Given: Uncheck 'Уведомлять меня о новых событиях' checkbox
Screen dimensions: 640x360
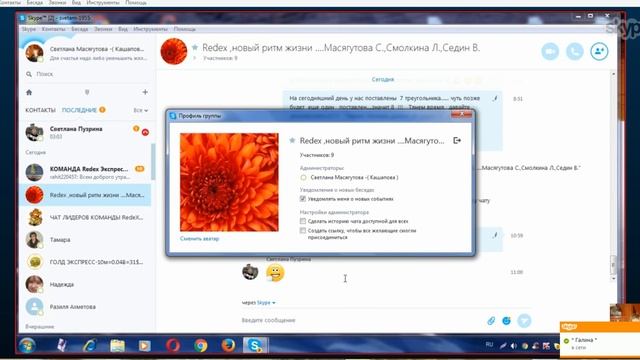Looking at the screenshot, I should point(303,199).
